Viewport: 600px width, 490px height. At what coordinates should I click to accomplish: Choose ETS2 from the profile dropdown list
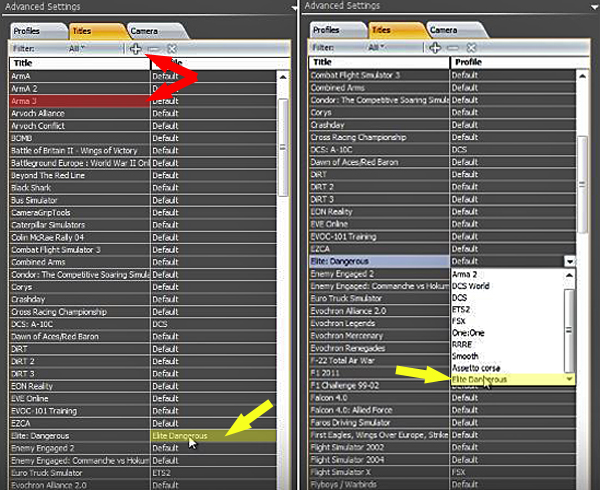[x=507, y=309]
